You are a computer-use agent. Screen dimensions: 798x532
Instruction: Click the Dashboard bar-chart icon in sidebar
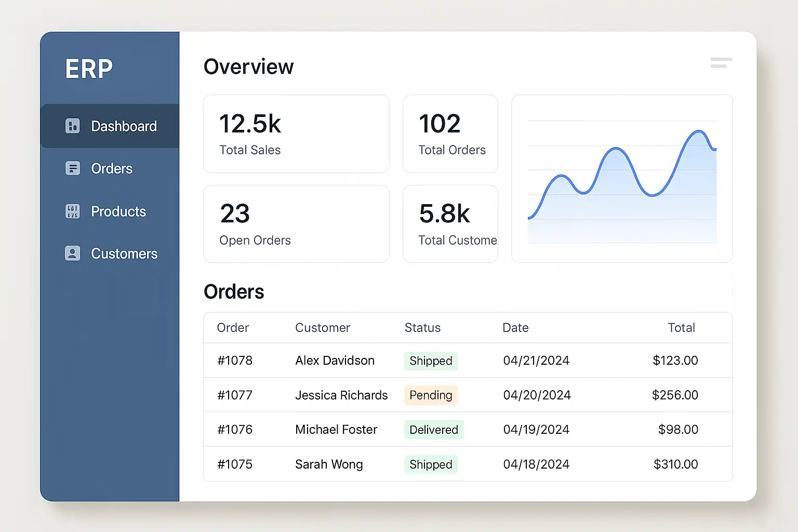coord(73,126)
